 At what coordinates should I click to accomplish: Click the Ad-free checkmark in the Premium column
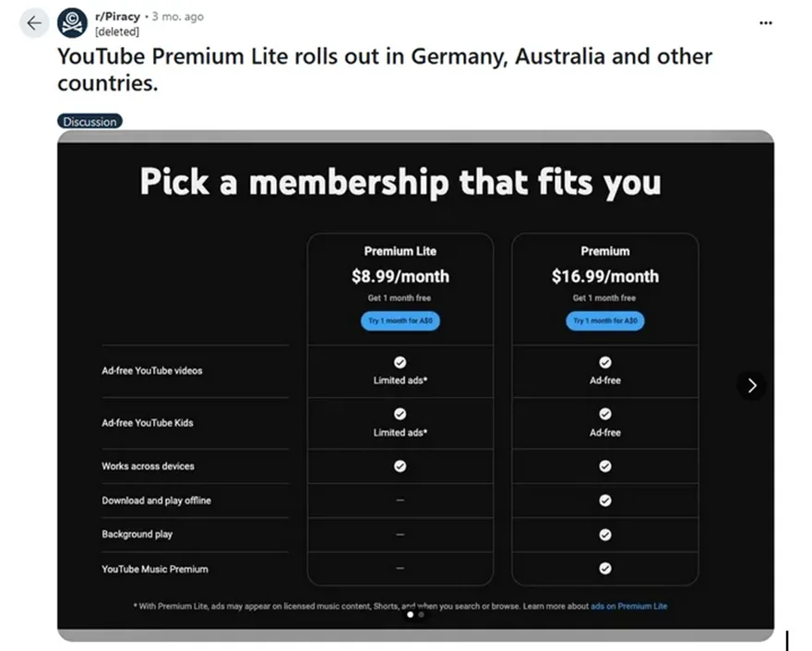(x=604, y=362)
